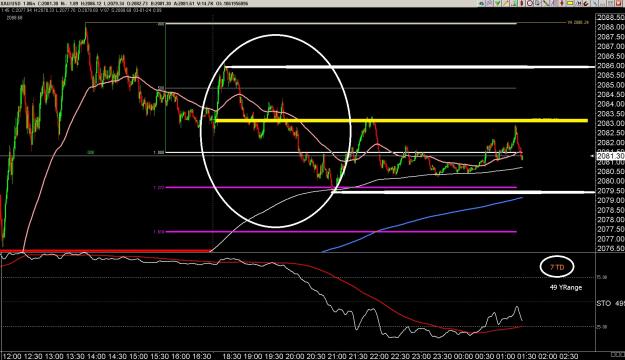
Task: Click the 2076.50 price axis label
Action: click(x=610, y=248)
